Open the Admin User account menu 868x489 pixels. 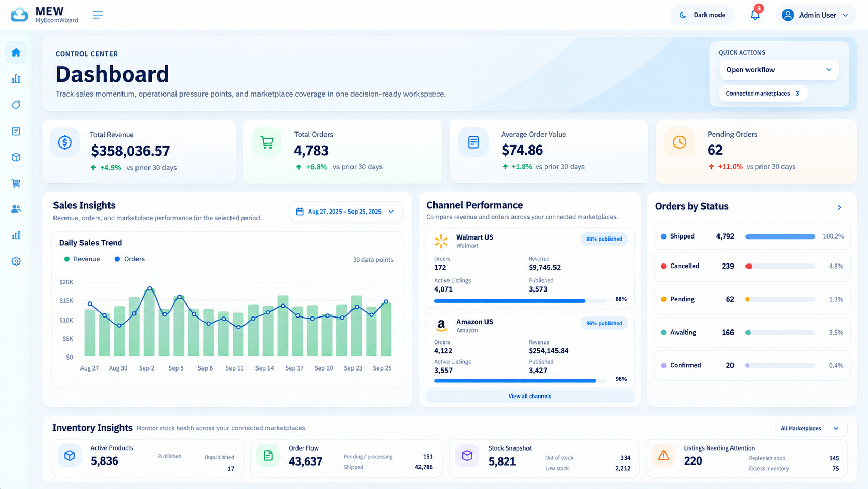click(816, 15)
